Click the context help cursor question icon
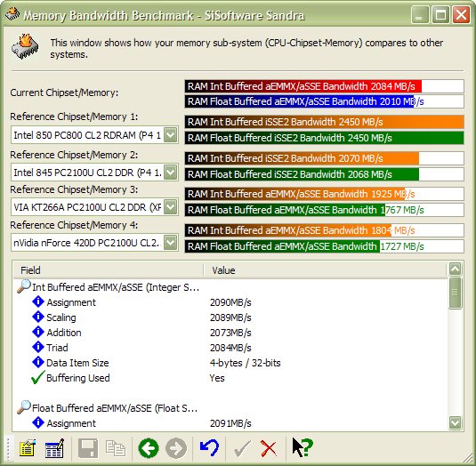The image size is (476, 466). click(302, 447)
